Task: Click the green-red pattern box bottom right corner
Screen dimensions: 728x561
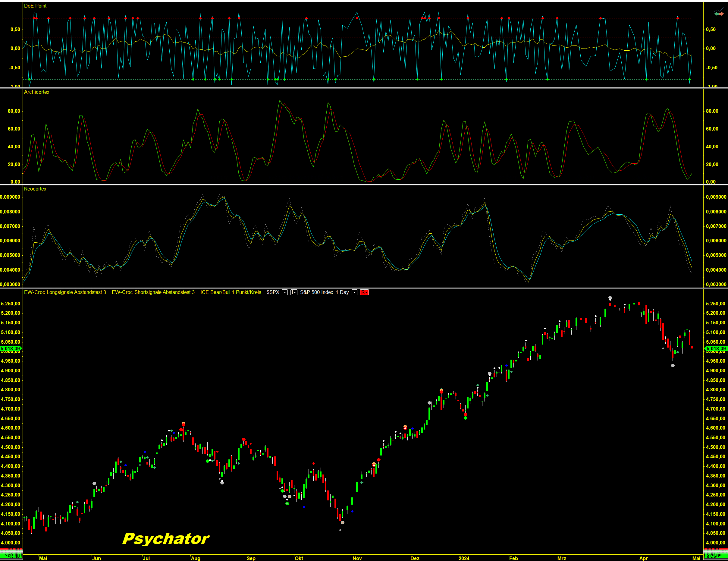Action: tap(716, 553)
